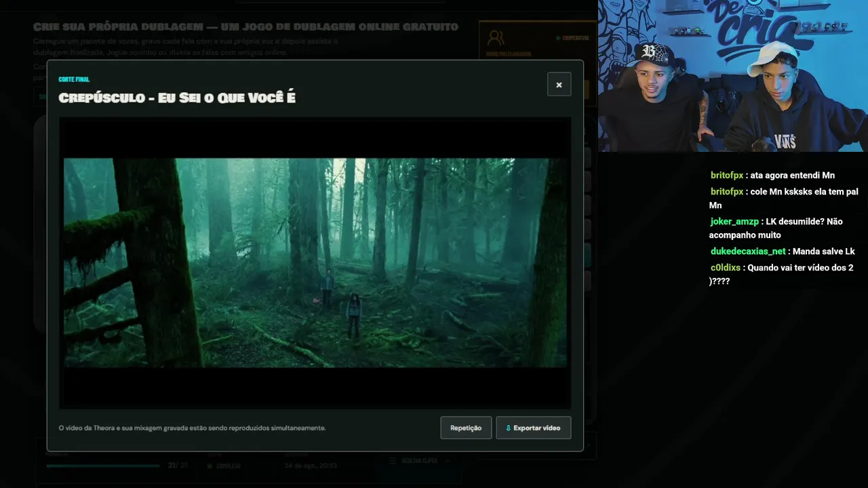This screenshot has height=488, width=868.
Task: Click the multiplayer people icon behind the dialog
Action: (496, 38)
